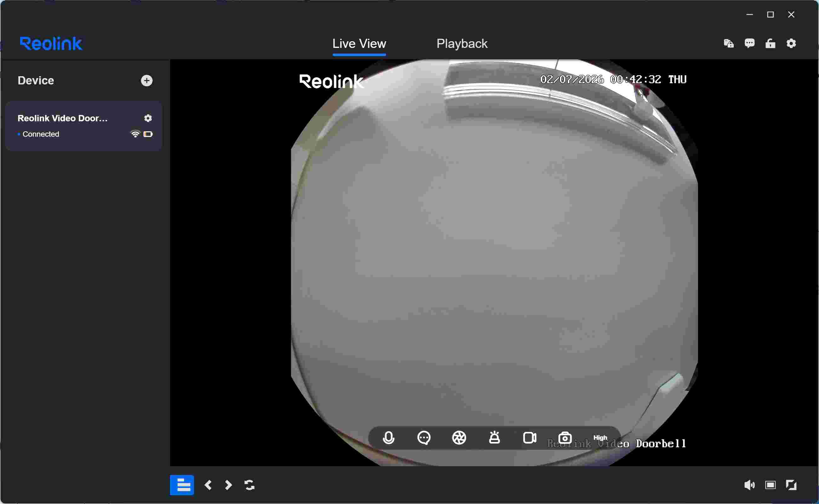
Task: Toggle the device list panel button
Action: (182, 485)
